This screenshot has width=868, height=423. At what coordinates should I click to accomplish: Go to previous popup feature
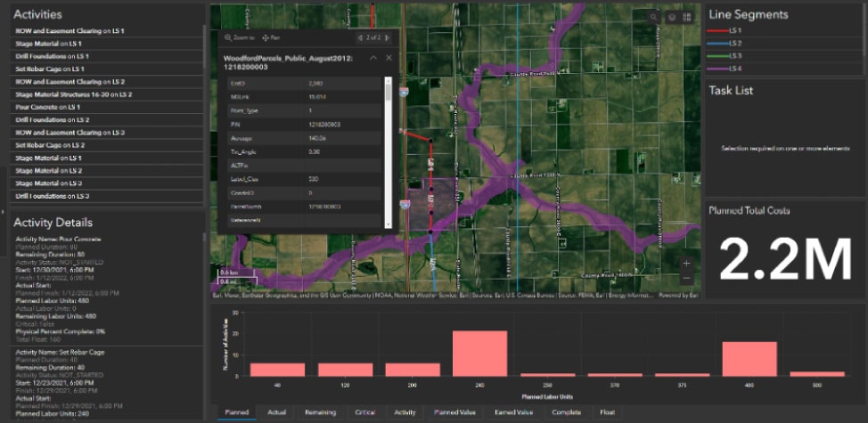tap(360, 37)
